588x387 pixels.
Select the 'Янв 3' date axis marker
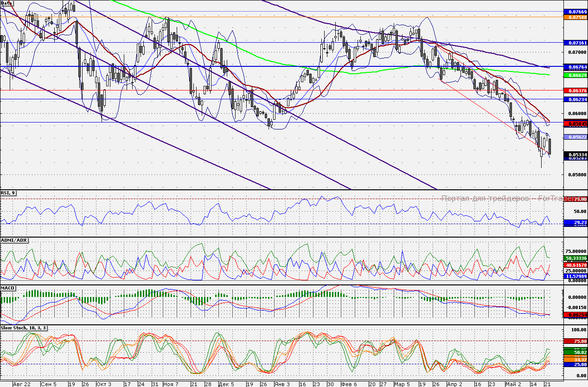pyautogui.click(x=281, y=384)
